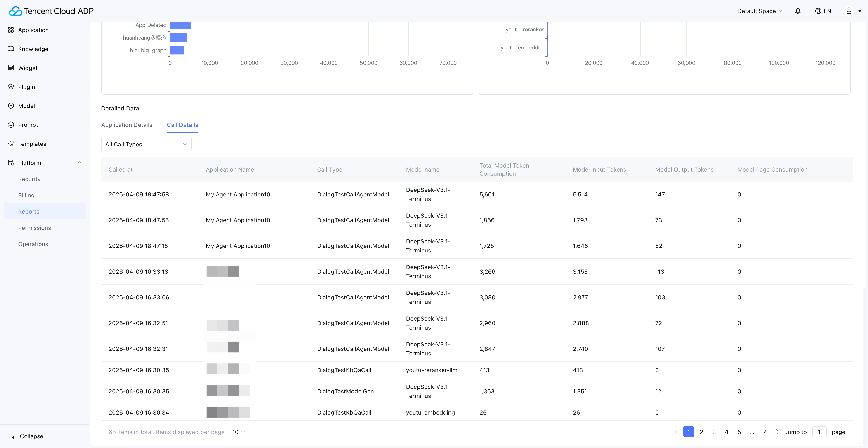Image resolution: width=868 pixels, height=448 pixels.
Task: Switch to Application Details tab
Action: point(127,125)
